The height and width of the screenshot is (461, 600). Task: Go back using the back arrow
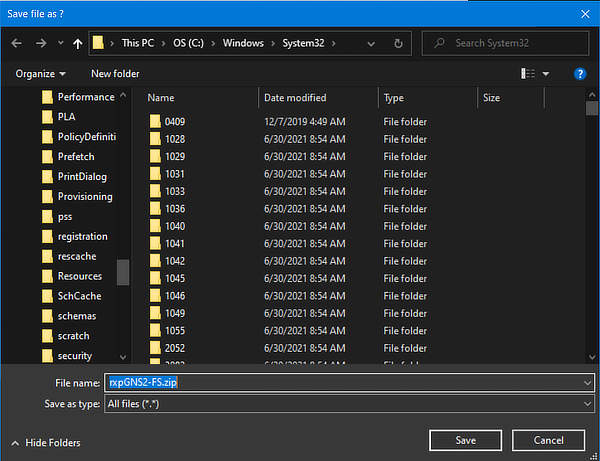click(x=16, y=43)
